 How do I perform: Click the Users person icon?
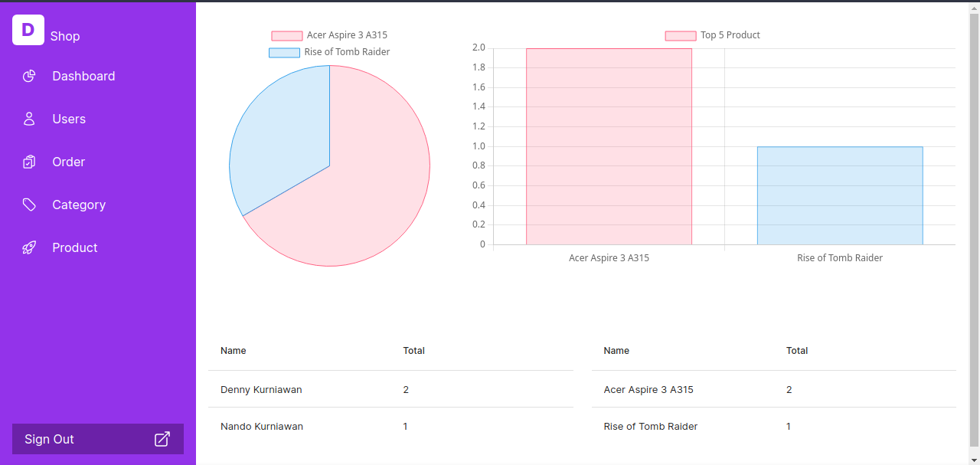point(29,119)
